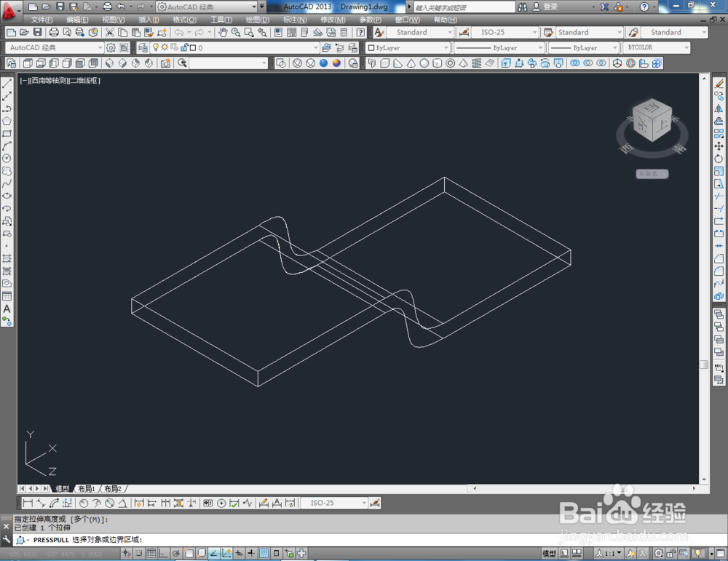
Task: Click the Workspace Settings gear icon
Action: [x=111, y=47]
